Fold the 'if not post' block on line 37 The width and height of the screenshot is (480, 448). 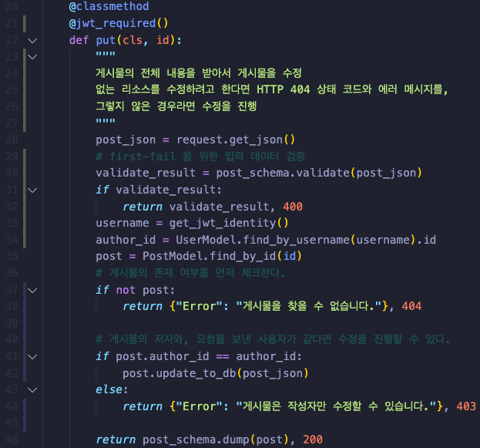coord(32,290)
